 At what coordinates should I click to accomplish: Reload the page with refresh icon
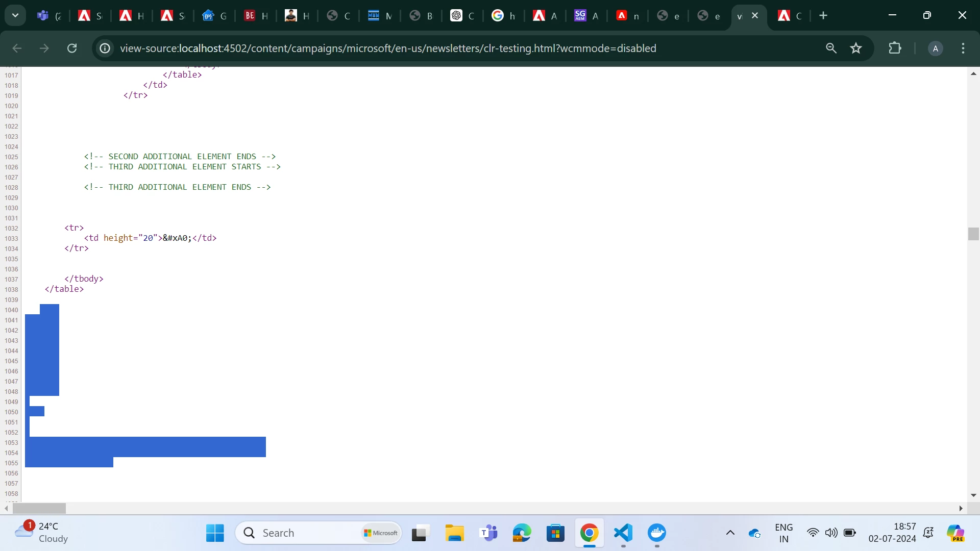point(72,48)
